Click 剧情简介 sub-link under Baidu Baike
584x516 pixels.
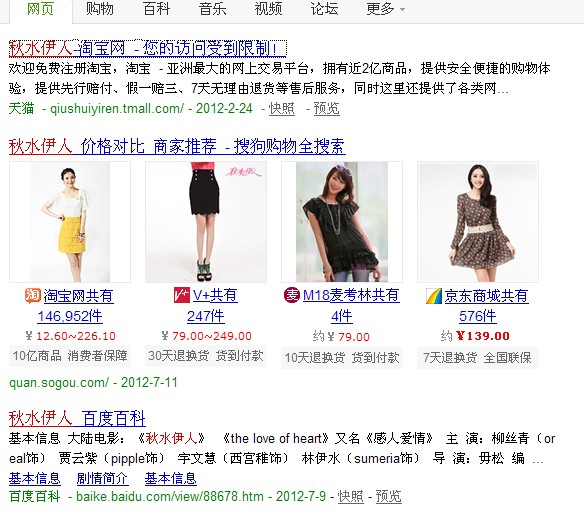click(x=102, y=478)
